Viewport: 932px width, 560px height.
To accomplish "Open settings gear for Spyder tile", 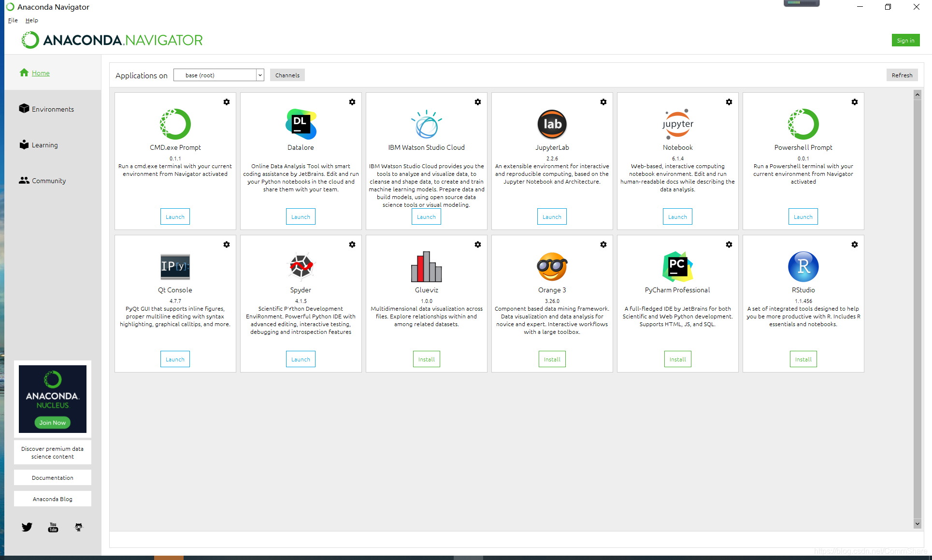I will (x=352, y=244).
